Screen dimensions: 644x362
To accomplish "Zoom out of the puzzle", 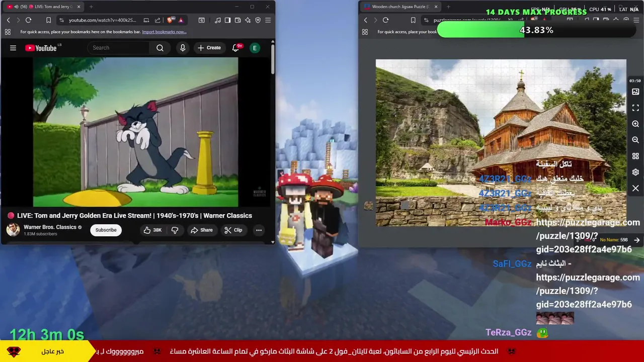I will click(x=635, y=140).
